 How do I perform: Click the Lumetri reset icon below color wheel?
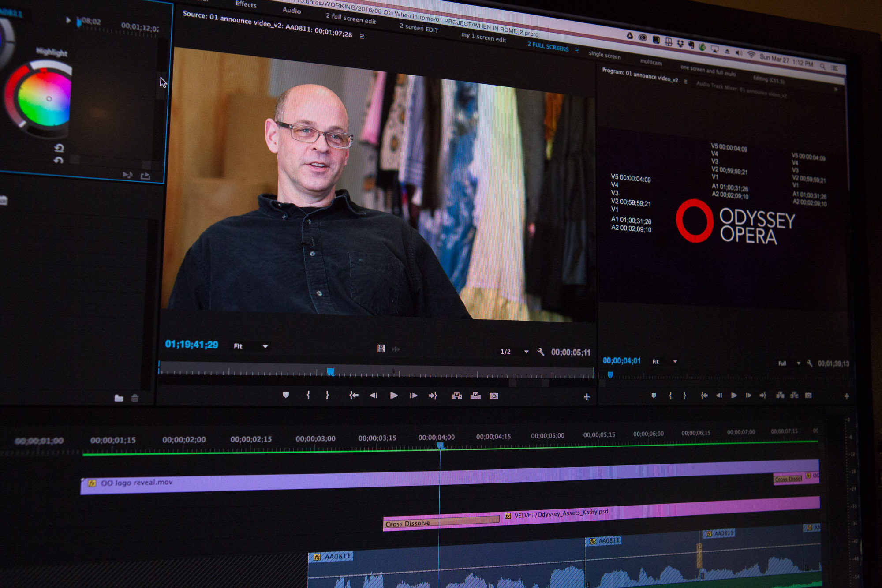(59, 148)
